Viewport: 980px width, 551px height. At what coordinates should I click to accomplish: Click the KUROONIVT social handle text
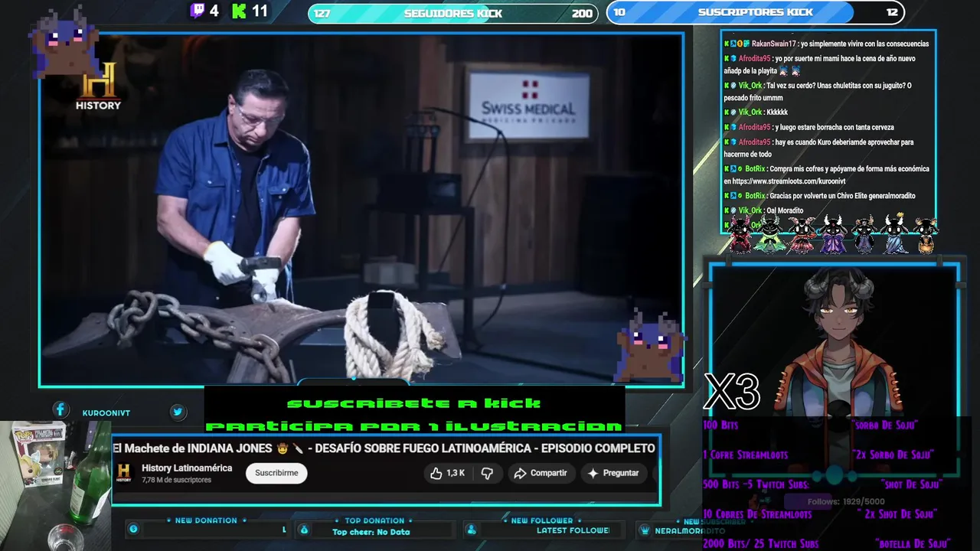point(106,413)
